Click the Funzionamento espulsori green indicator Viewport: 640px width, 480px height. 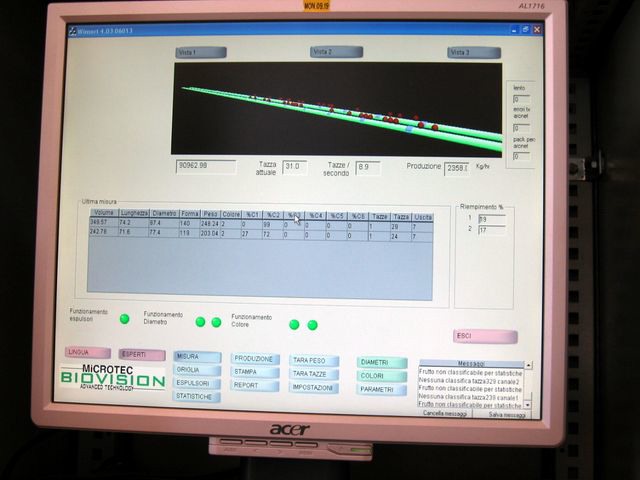[x=125, y=319]
